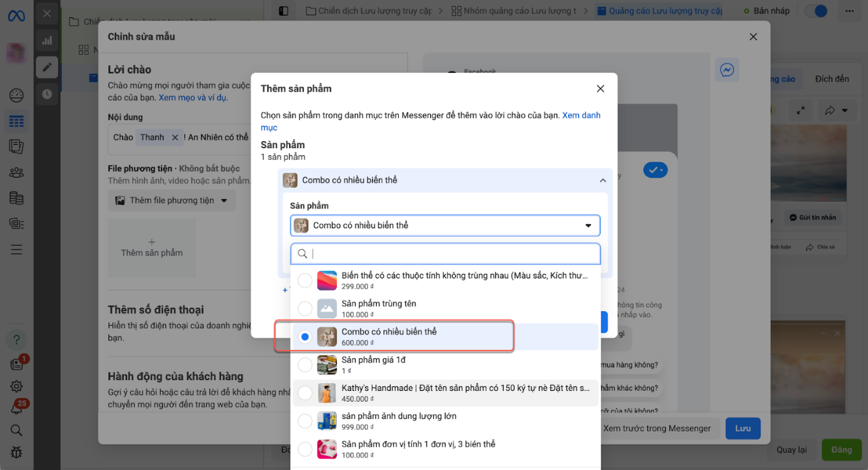Click the settings gear in left sidebar

pyautogui.click(x=16, y=386)
